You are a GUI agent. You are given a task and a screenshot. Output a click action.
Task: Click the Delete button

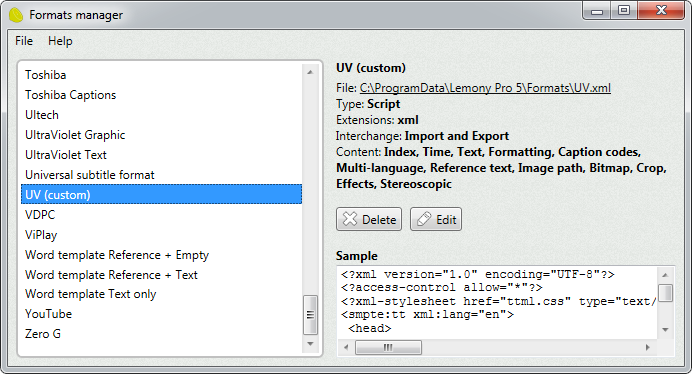click(x=369, y=219)
